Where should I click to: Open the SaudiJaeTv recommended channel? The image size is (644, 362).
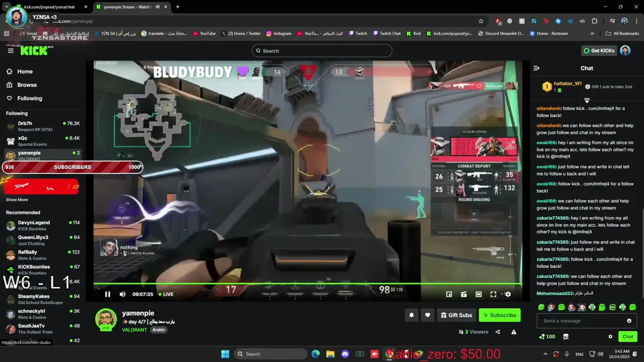pyautogui.click(x=43, y=328)
